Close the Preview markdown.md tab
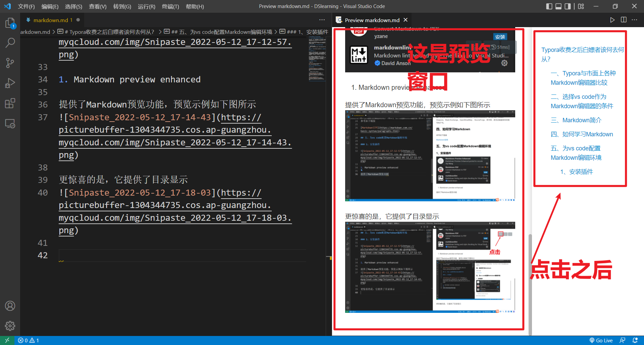This screenshot has height=345, width=644. tap(406, 20)
